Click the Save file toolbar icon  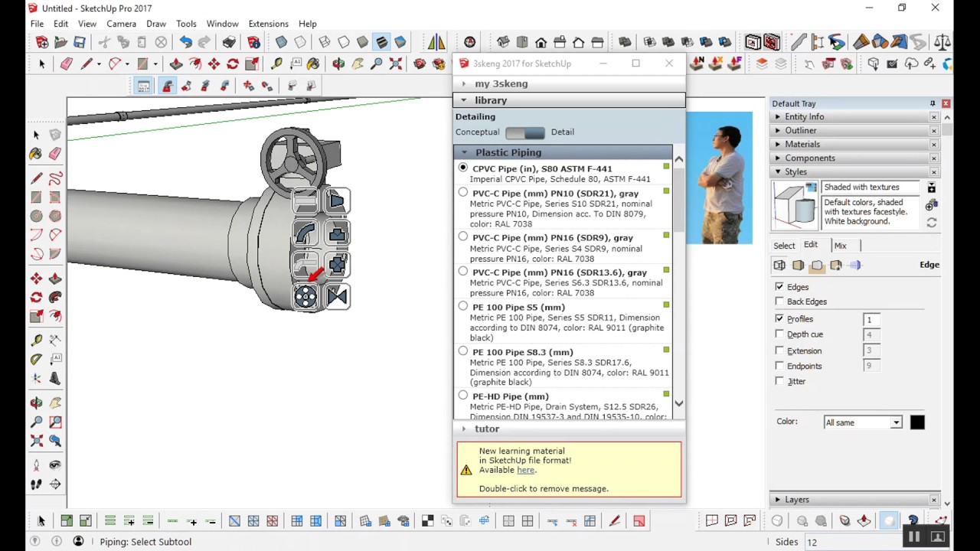pyautogui.click(x=80, y=43)
